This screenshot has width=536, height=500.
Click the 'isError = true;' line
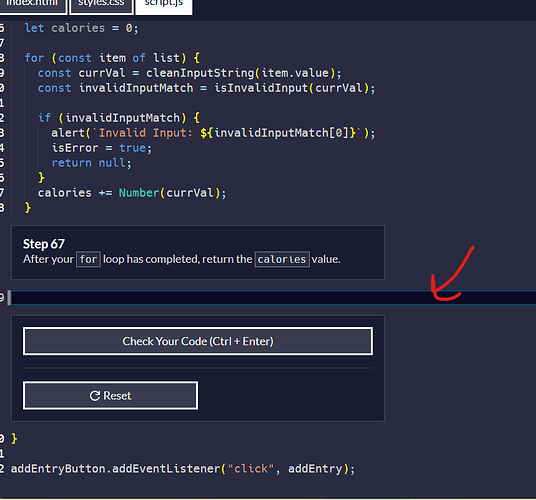coord(102,148)
